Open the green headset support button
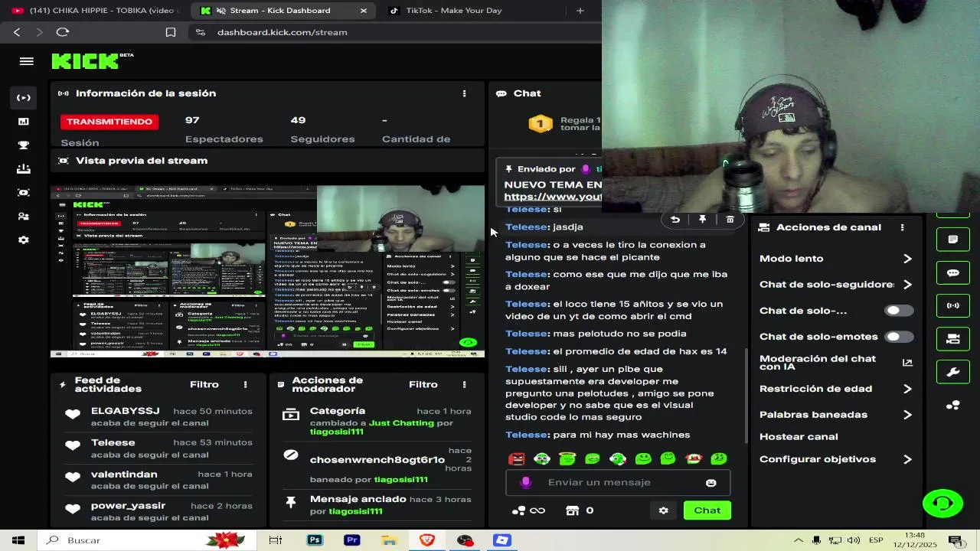 coord(942,504)
